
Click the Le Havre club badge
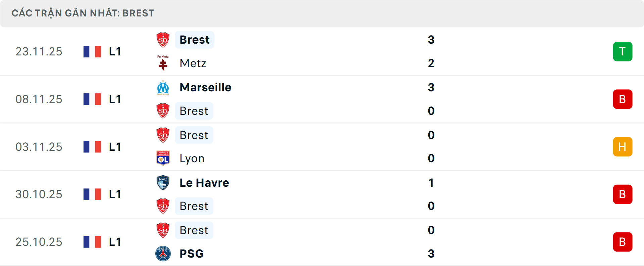click(163, 183)
